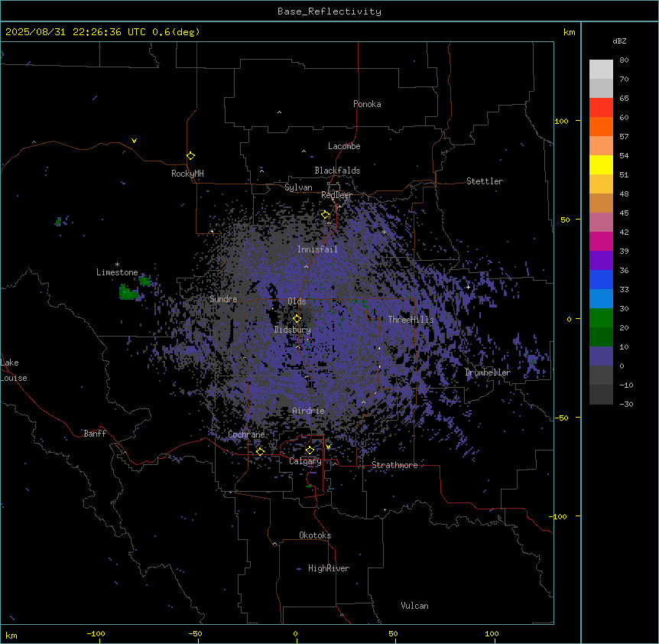Pick the magenta swatch in dBZ legend

pyautogui.click(x=601, y=241)
